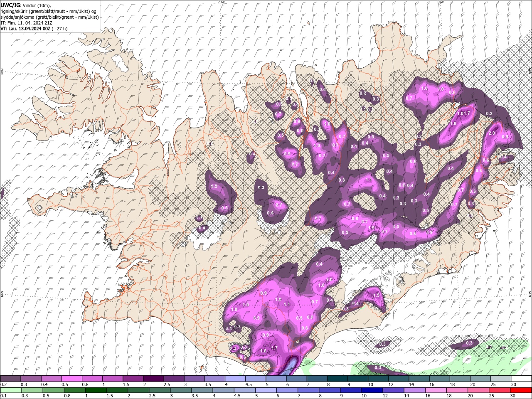The image size is (532, 399).
Task: Pick the top legend swatch labeled 6
Action: click(296, 378)
